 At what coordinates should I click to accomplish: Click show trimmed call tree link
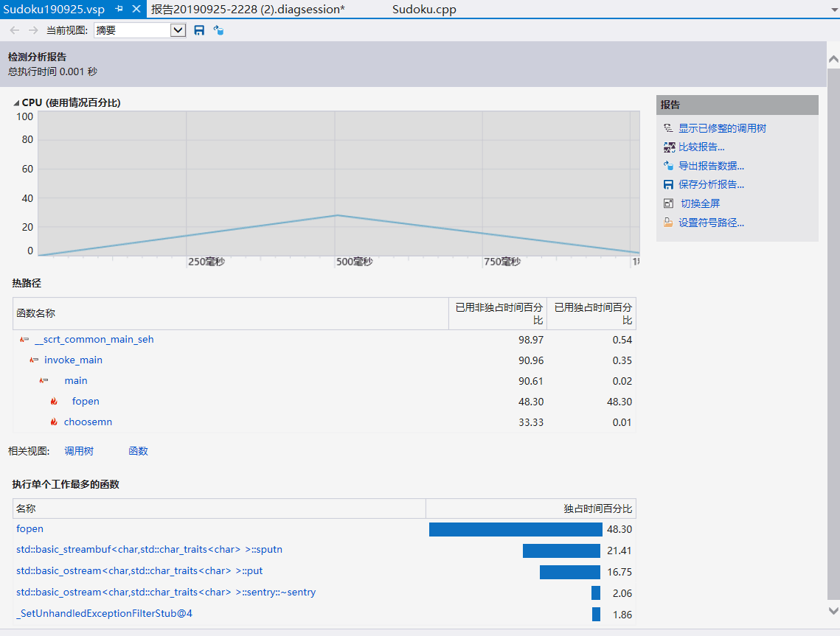coord(722,128)
